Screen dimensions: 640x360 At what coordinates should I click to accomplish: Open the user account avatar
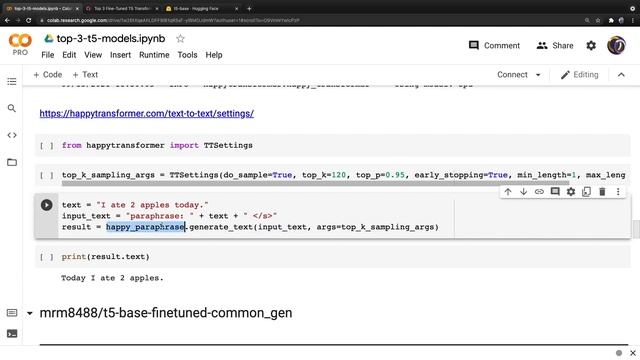coord(616,45)
